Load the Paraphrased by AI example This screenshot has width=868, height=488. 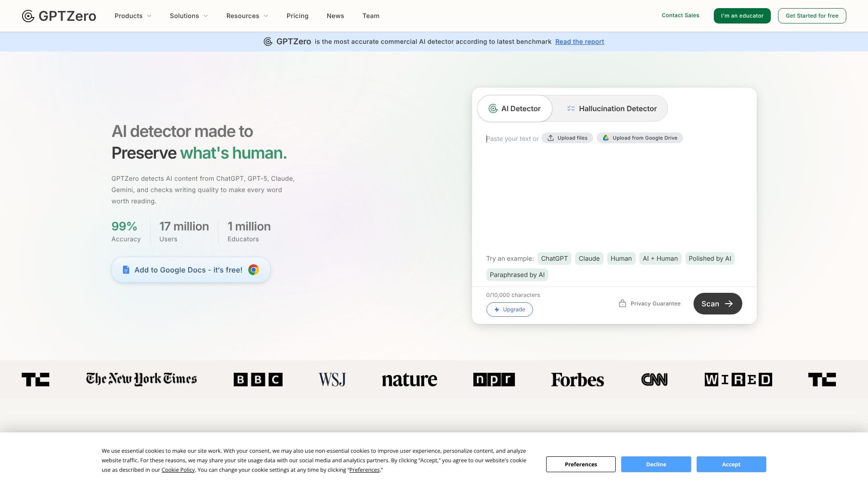coord(517,275)
